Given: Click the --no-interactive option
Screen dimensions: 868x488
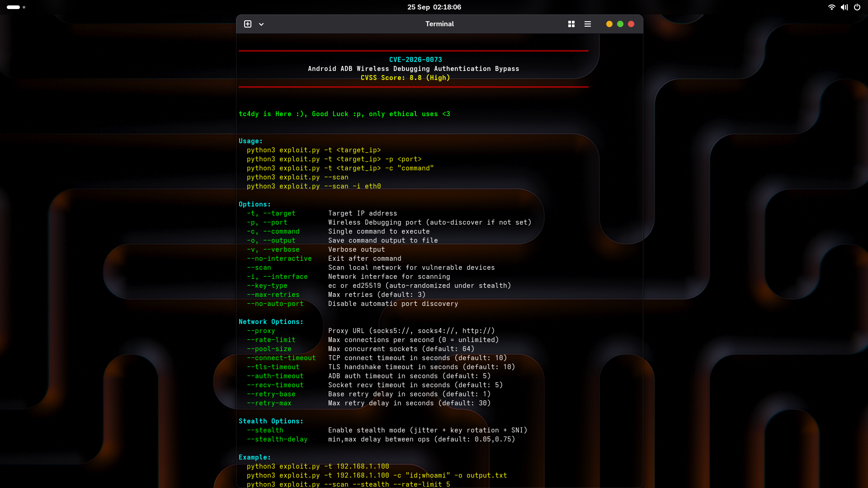Looking at the screenshot, I should pyautogui.click(x=279, y=258).
